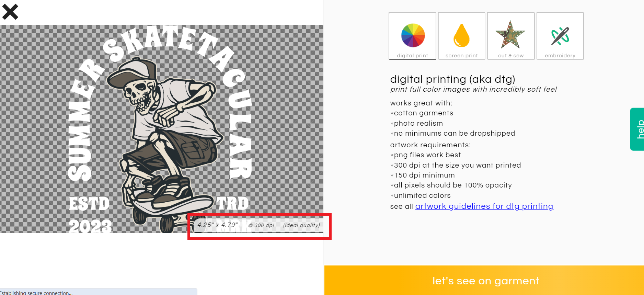Click the 4.25" x 4.79" size label
This screenshot has height=295, width=644.
click(x=217, y=225)
